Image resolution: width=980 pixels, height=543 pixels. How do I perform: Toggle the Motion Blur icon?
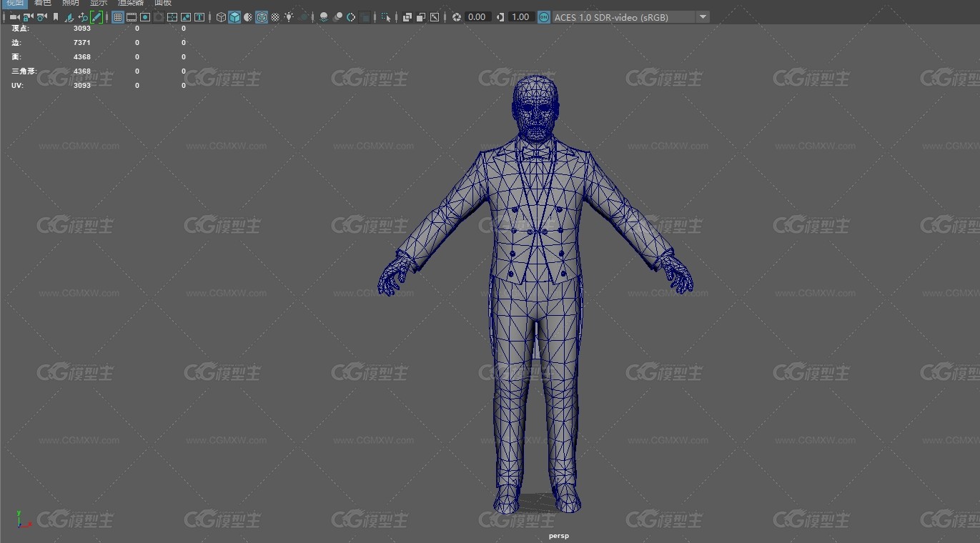tap(337, 17)
